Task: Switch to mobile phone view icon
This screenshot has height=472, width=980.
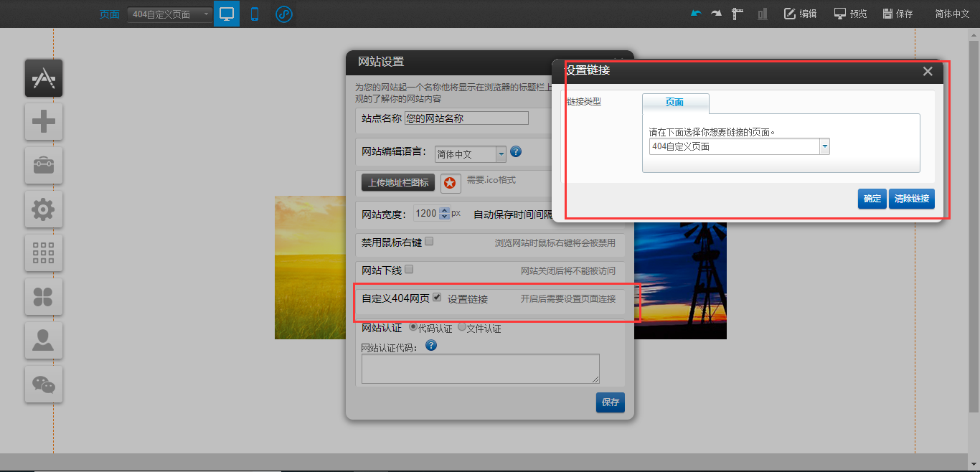Action: tap(254, 14)
